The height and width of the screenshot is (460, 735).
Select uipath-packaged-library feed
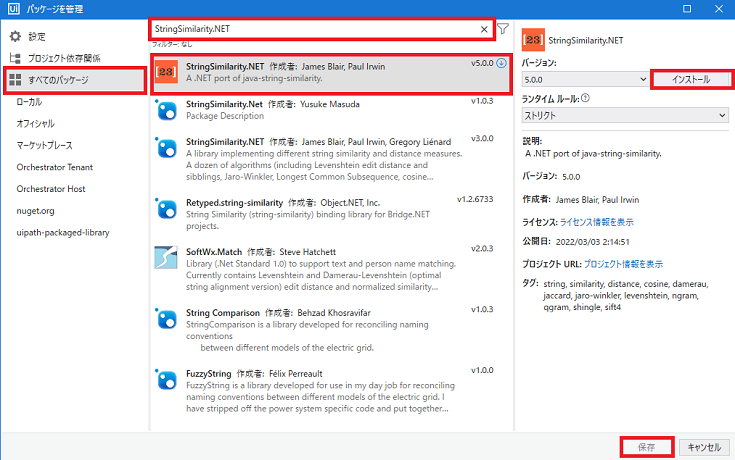(x=63, y=233)
